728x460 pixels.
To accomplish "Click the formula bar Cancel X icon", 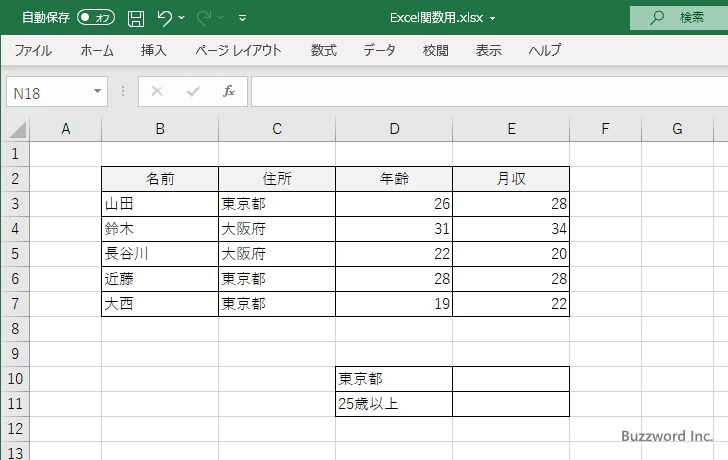I will pos(157,91).
